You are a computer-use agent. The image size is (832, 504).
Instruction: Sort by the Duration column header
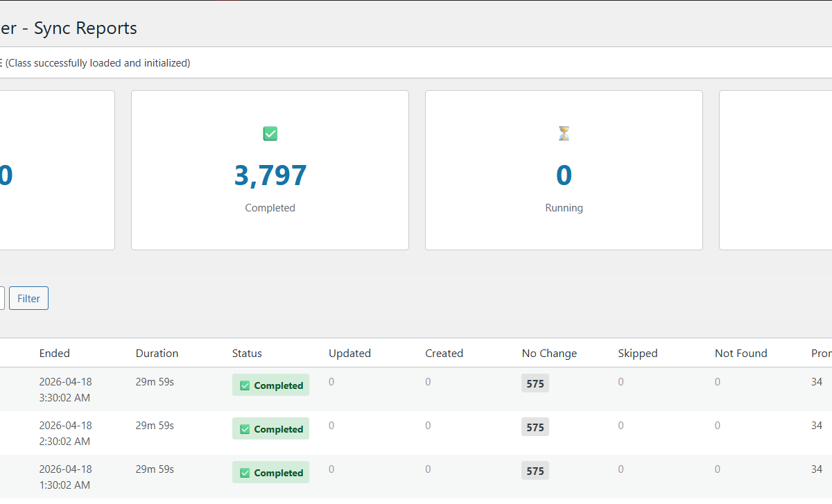(x=157, y=353)
